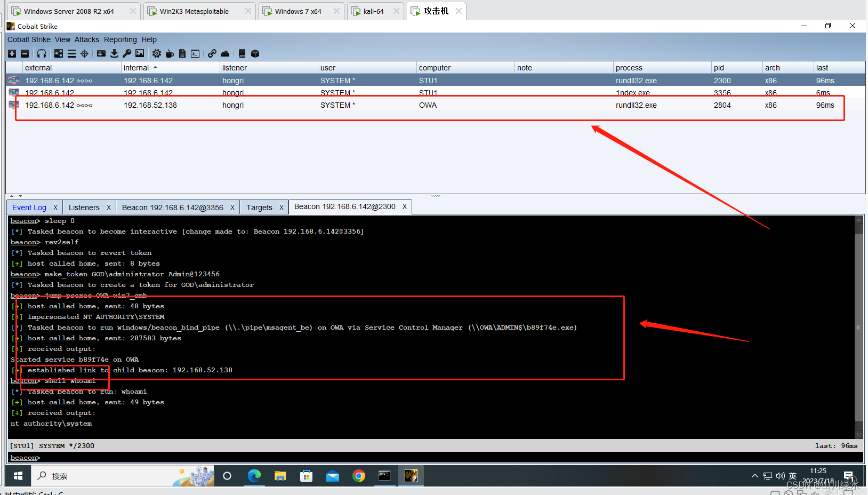Open the Help book icon in the toolbar
Screen dimensions: 868x495
[242, 53]
